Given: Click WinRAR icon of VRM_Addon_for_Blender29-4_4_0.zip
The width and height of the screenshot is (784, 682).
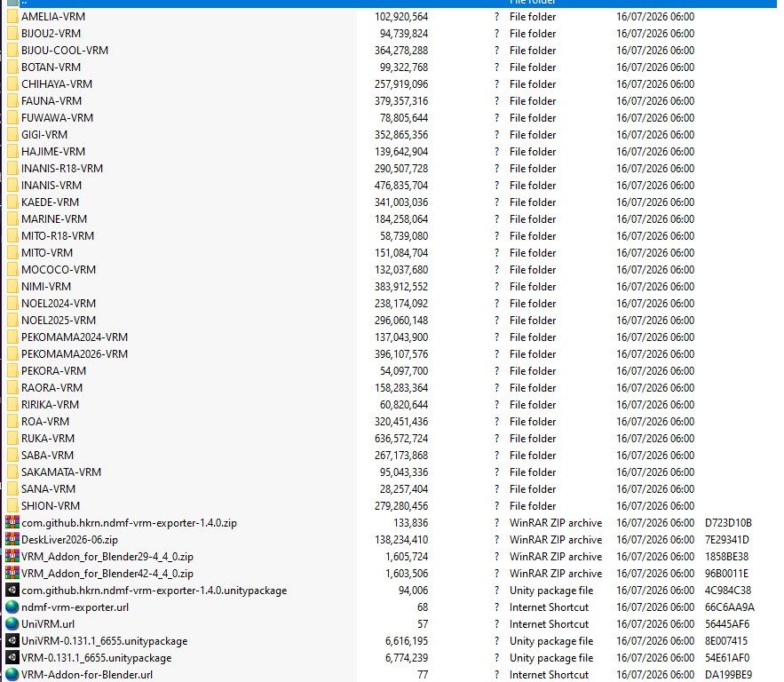Looking at the screenshot, I should tap(12, 557).
